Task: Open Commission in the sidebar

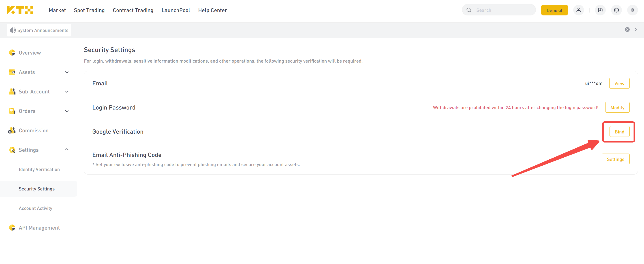Action: [34, 130]
